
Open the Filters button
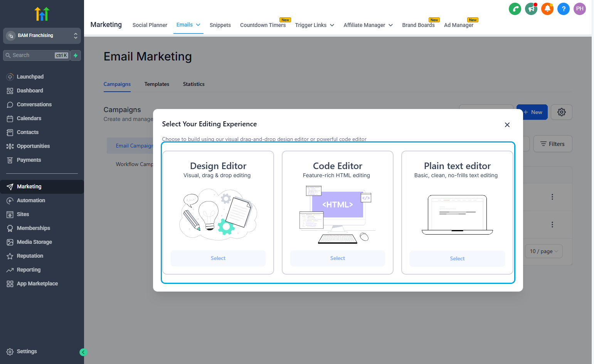553,144
